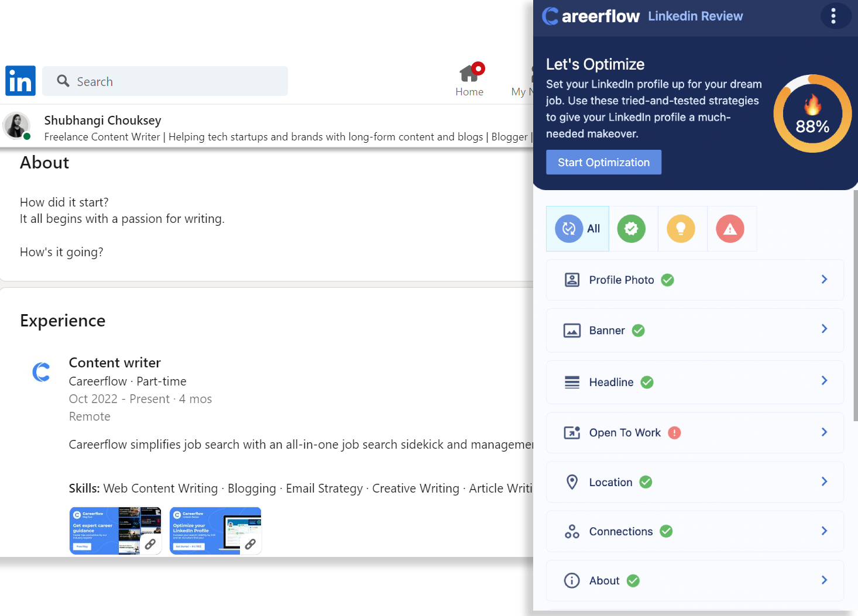Screen dimensions: 858x616
Task: Expand the About row chevron
Action: [x=824, y=580]
